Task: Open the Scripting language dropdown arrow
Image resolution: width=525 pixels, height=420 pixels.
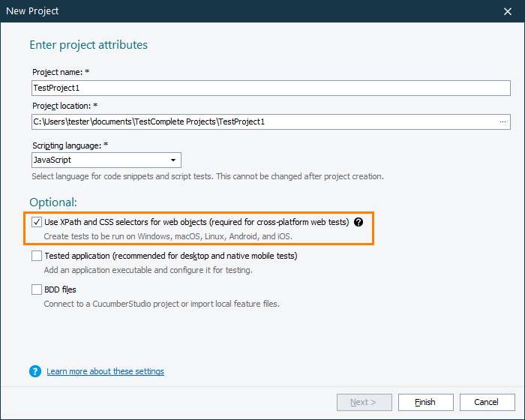Action: [173, 160]
